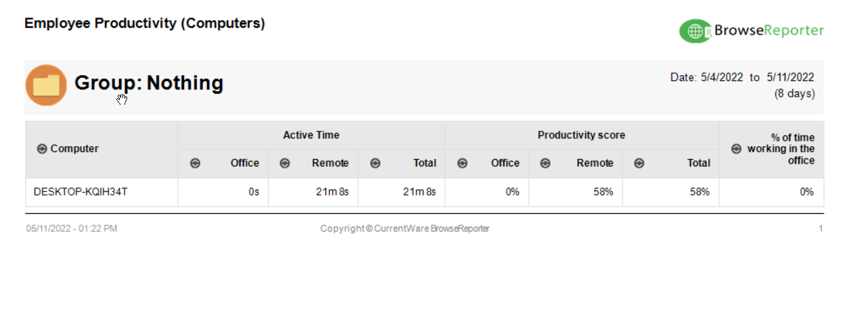The height and width of the screenshot is (318, 868).
Task: Click the Employee Productivity (Computers) title
Action: [x=145, y=24]
